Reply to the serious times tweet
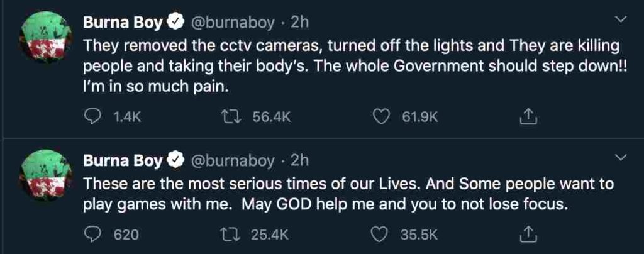Screen dimensions: 644x254 tap(92, 235)
